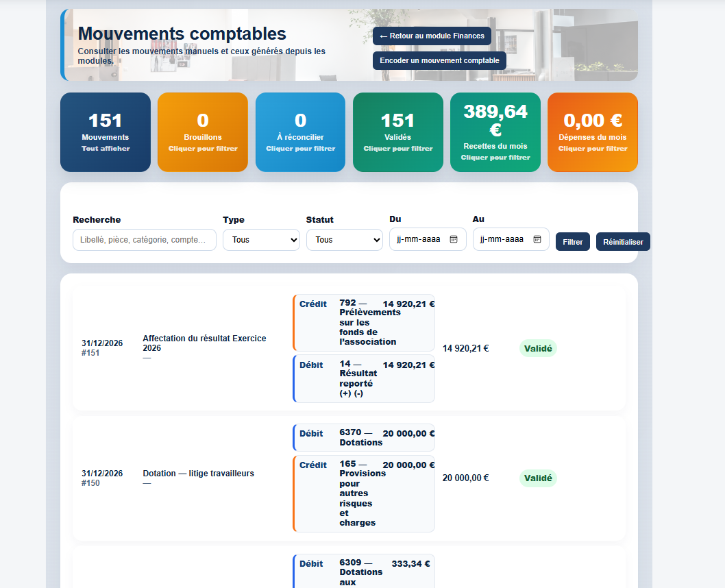Click Retour au module Finances button
Viewport: 725px width, 588px height.
tap(432, 36)
